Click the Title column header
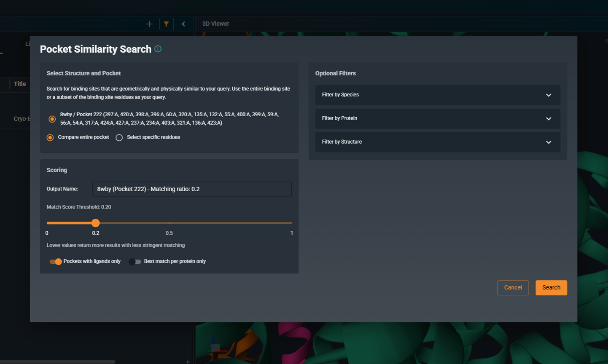 tap(20, 84)
